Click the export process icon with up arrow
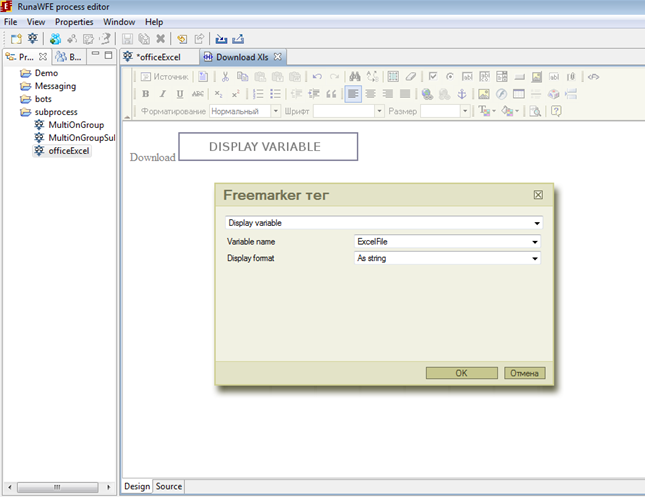 click(238, 39)
